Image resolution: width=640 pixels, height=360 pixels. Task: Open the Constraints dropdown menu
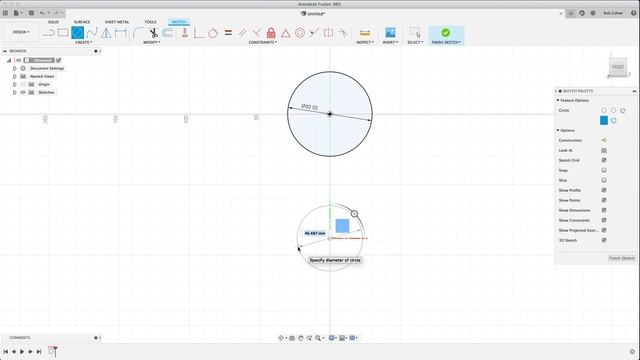pyautogui.click(x=263, y=42)
